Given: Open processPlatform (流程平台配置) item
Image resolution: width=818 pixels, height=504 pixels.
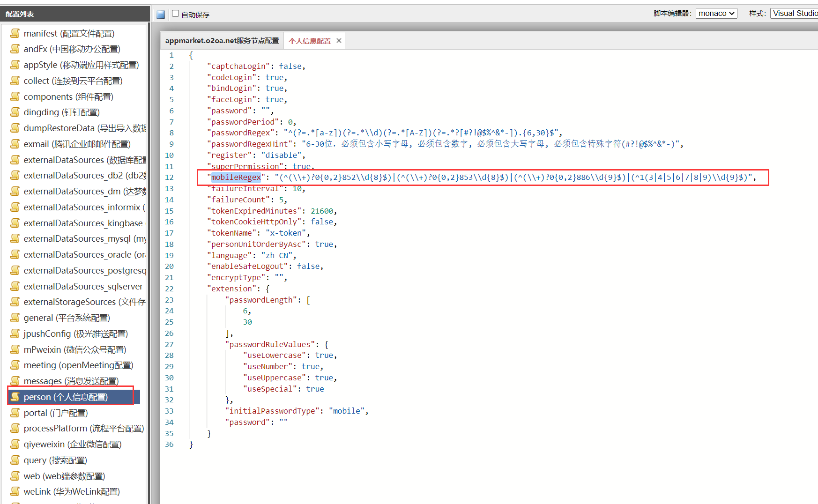Looking at the screenshot, I should coord(83,429).
